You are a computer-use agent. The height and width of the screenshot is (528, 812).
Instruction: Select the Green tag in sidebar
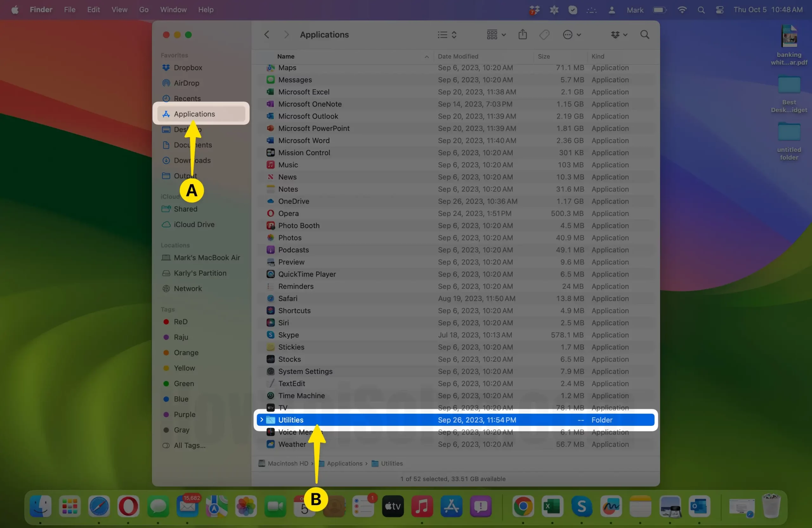pos(184,383)
